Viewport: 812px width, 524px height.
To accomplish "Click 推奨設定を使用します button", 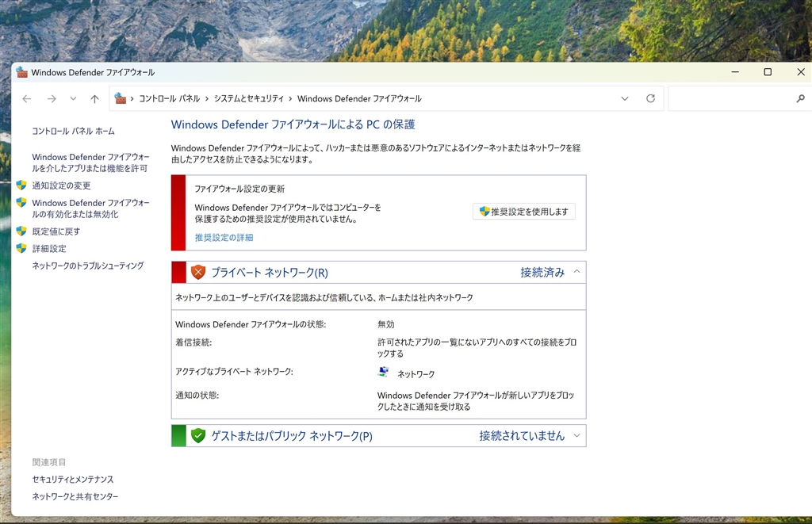I will (x=523, y=211).
